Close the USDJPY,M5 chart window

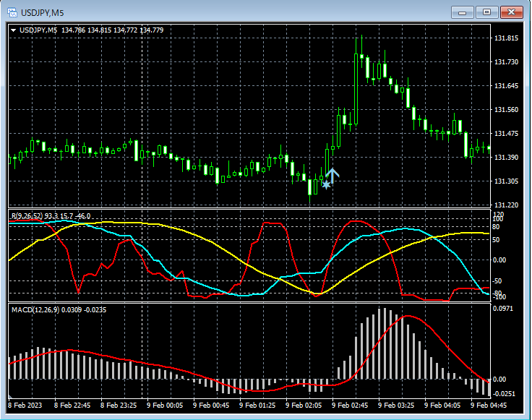512,12
